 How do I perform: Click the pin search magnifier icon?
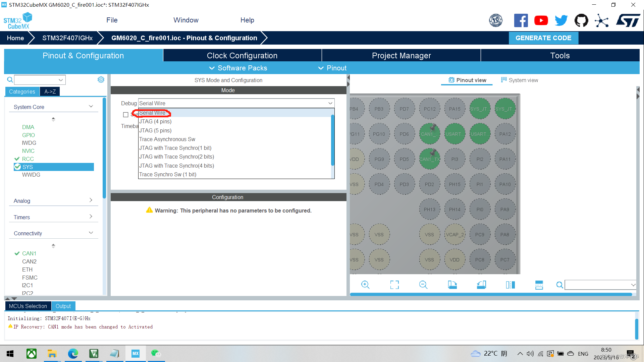[x=559, y=285]
